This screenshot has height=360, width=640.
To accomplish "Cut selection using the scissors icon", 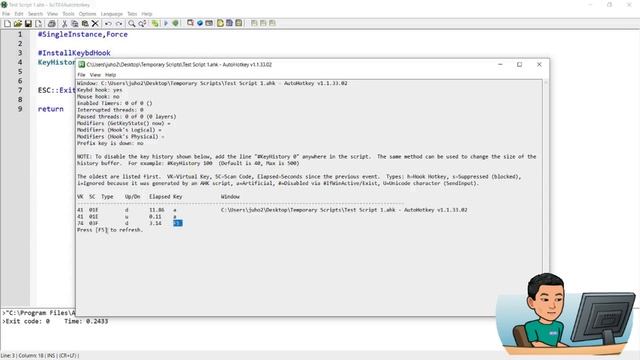I will (x=64, y=24).
